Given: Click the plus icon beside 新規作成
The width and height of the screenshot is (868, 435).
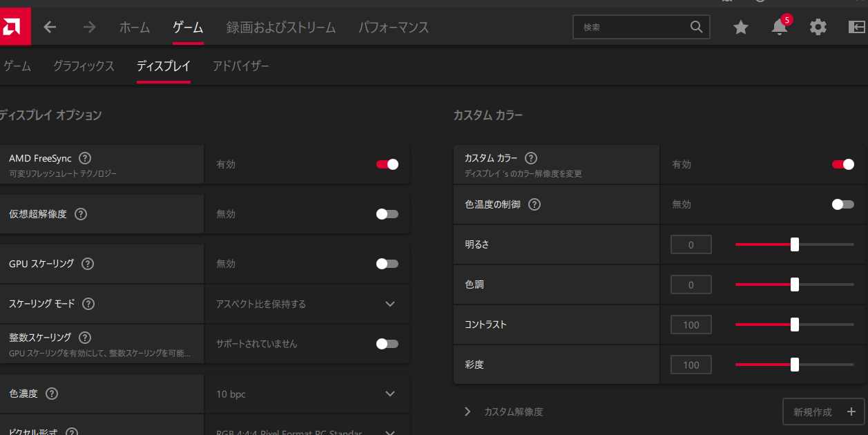Looking at the screenshot, I should (850, 412).
